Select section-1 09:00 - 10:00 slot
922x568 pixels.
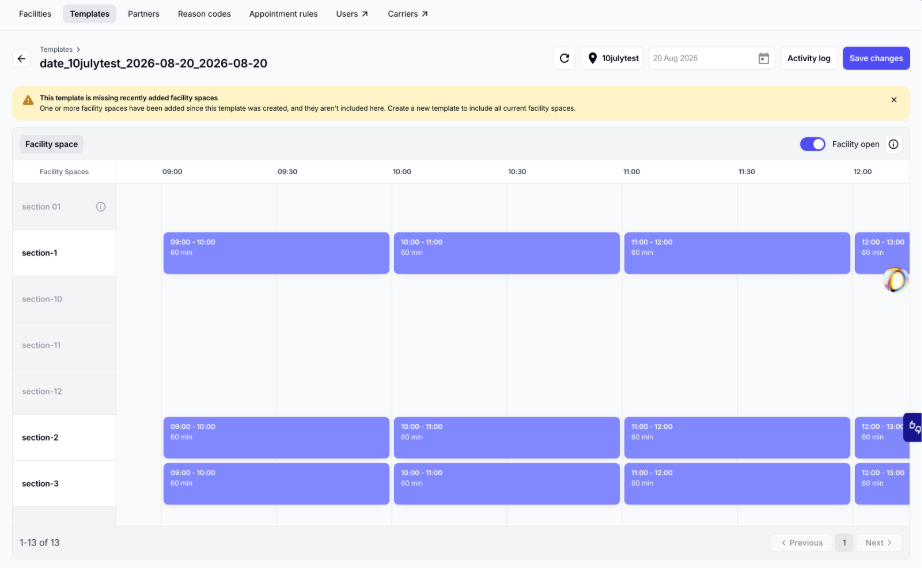276,253
